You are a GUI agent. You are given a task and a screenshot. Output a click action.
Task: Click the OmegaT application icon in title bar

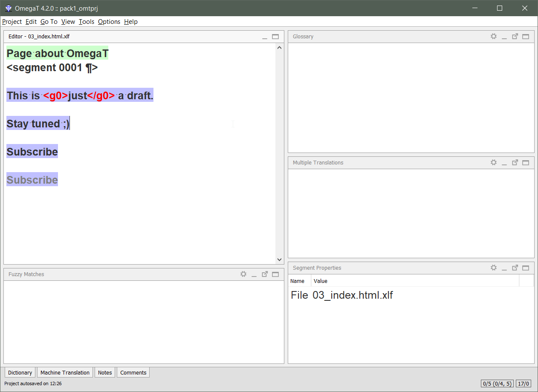[8, 8]
